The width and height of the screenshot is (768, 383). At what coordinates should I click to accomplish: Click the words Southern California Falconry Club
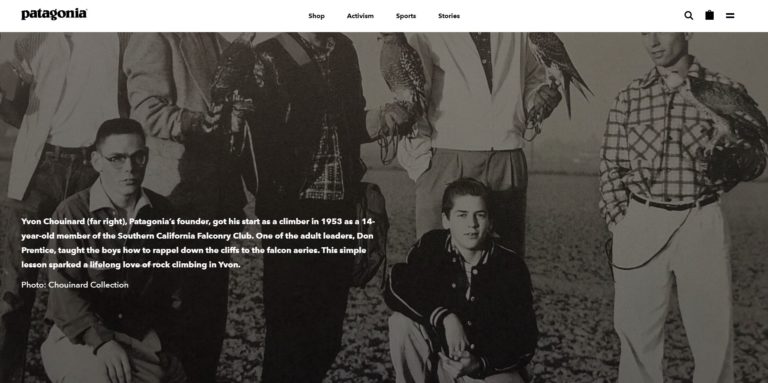(x=188, y=236)
